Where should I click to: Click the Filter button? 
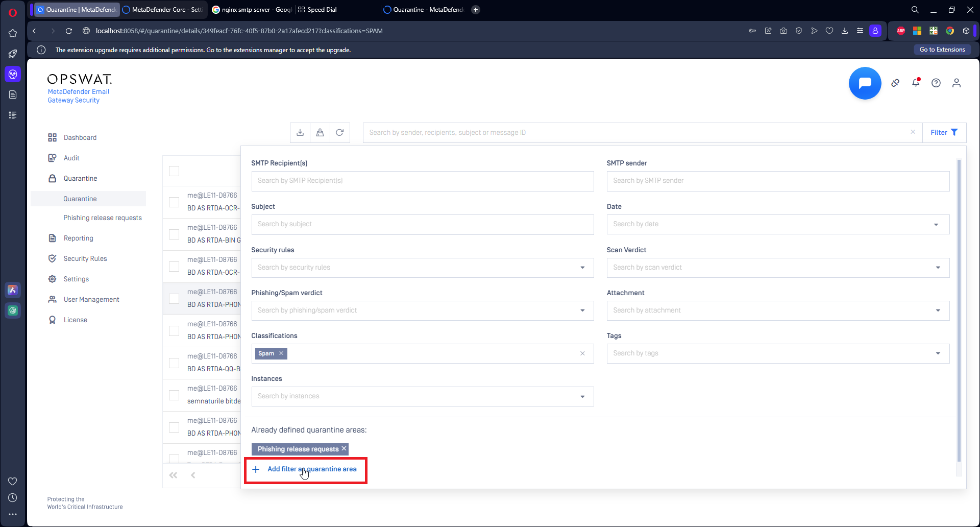tap(944, 133)
